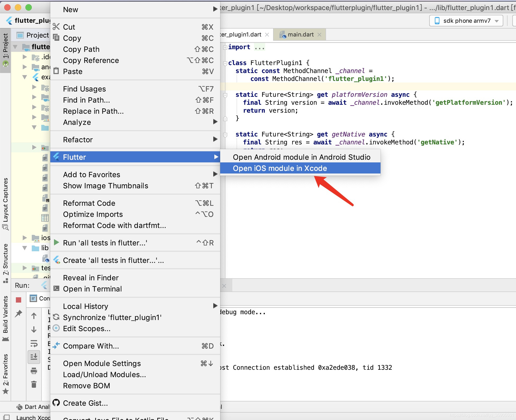Expand the .idea folder tree arrow
Screen dimensions: 516x420
click(x=25, y=57)
